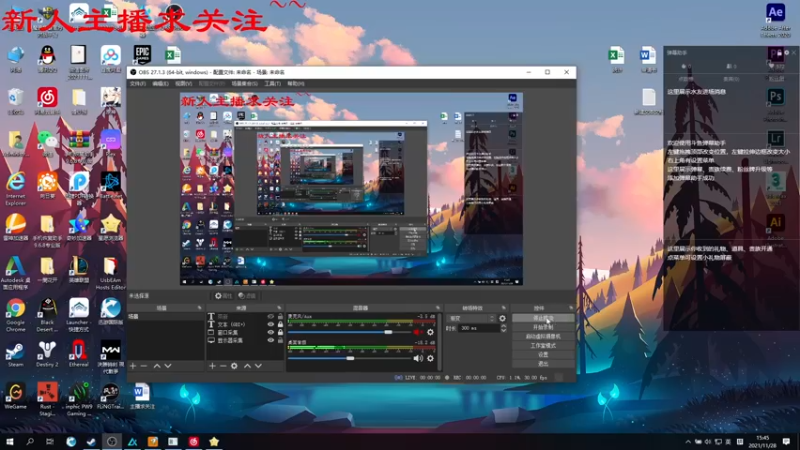Click 退出 exit button in Controls

(543, 364)
